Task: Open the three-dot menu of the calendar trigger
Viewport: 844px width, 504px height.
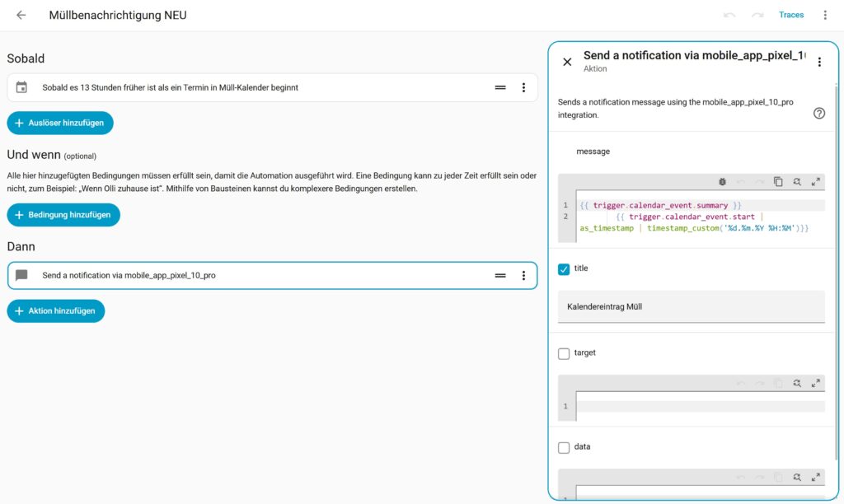Action: [x=523, y=87]
